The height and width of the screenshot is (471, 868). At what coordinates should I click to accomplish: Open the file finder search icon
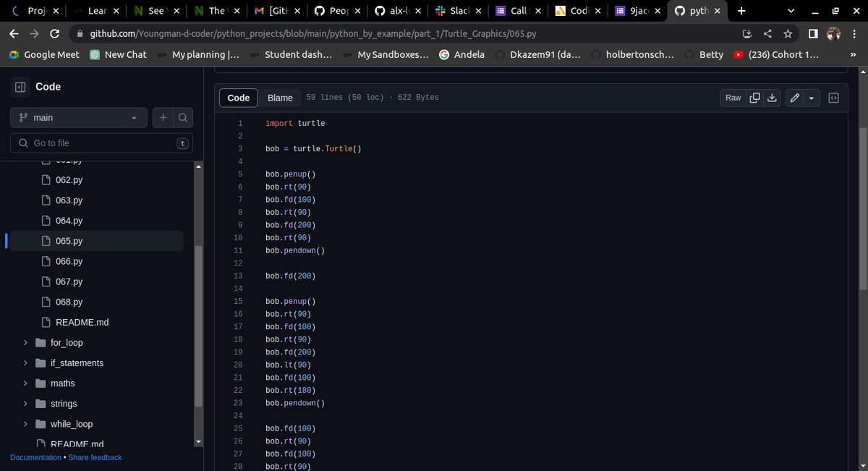click(184, 116)
